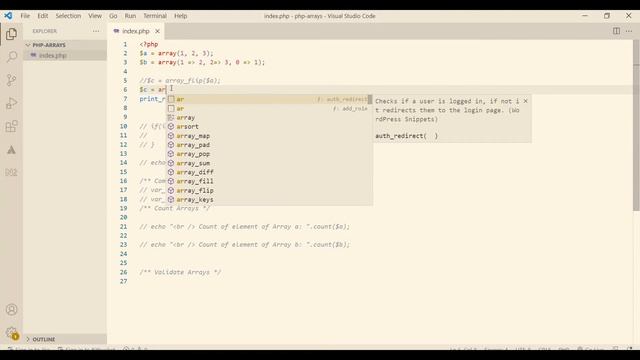Pick the array keyword suggestion

tap(268, 118)
